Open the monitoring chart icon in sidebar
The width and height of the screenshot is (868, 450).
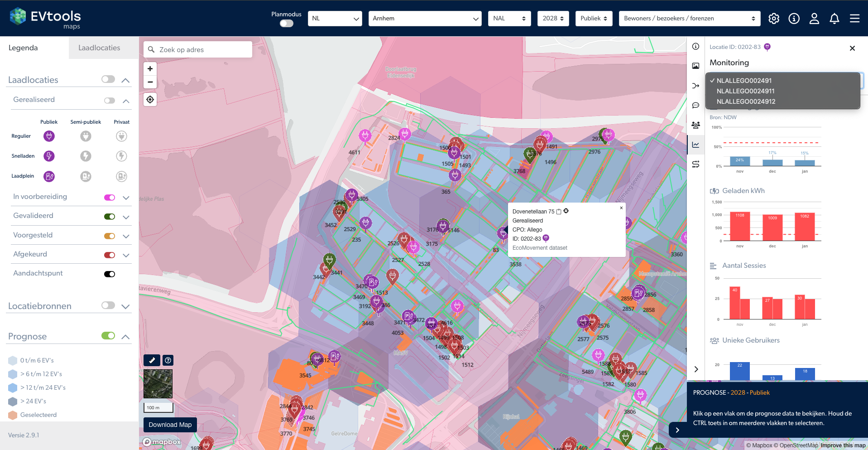point(695,145)
